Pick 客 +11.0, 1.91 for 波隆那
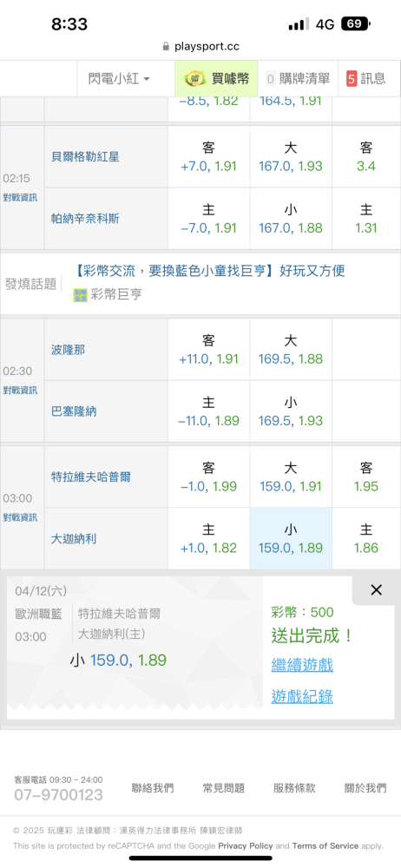 pyautogui.click(x=209, y=349)
